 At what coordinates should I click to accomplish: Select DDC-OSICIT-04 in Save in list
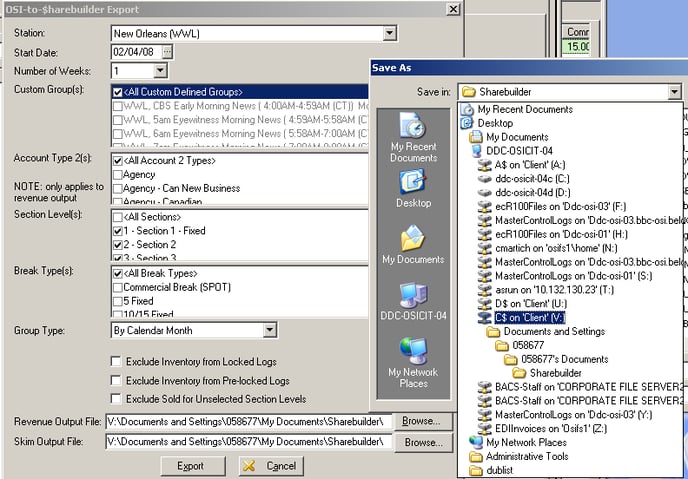coord(512,151)
